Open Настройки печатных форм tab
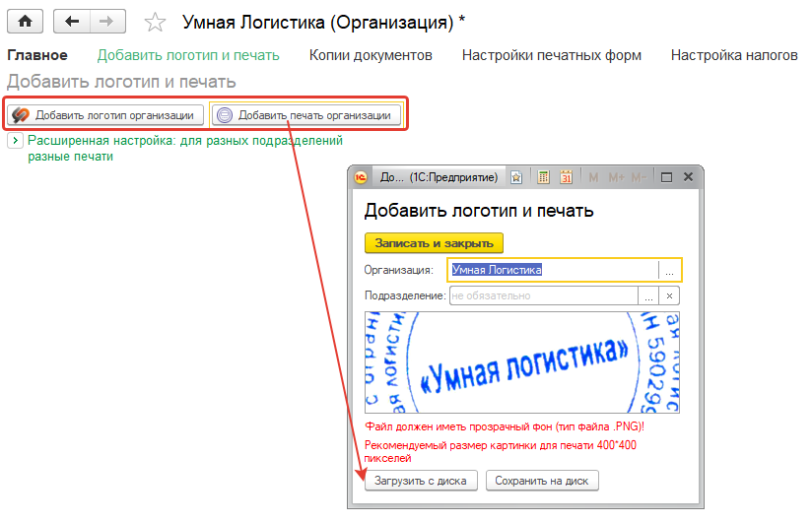This screenshot has height=523, width=812. [x=552, y=55]
